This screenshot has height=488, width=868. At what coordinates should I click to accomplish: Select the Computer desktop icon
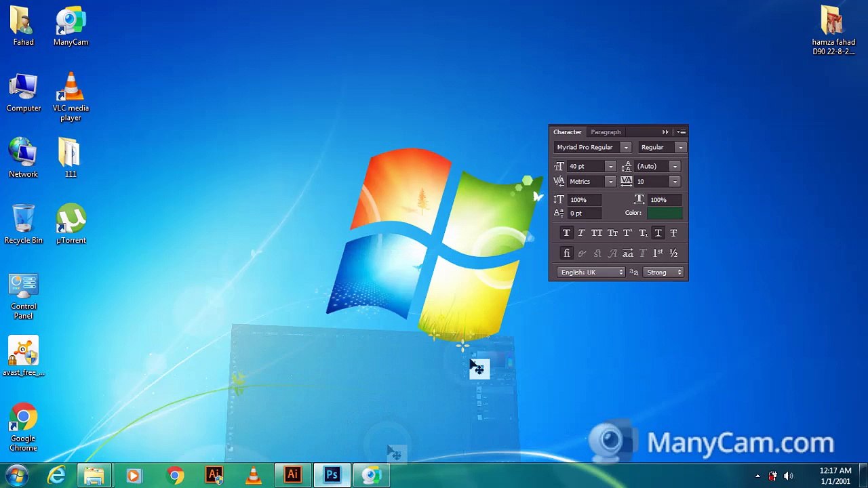(23, 93)
